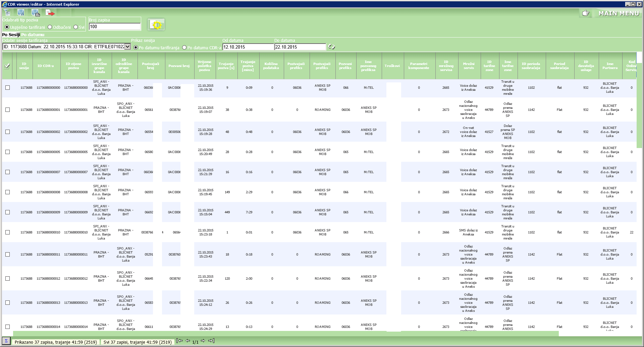Click the 7:29 minutes cell
Viewport: 644px width, 347px height.
pyautogui.click(x=249, y=212)
